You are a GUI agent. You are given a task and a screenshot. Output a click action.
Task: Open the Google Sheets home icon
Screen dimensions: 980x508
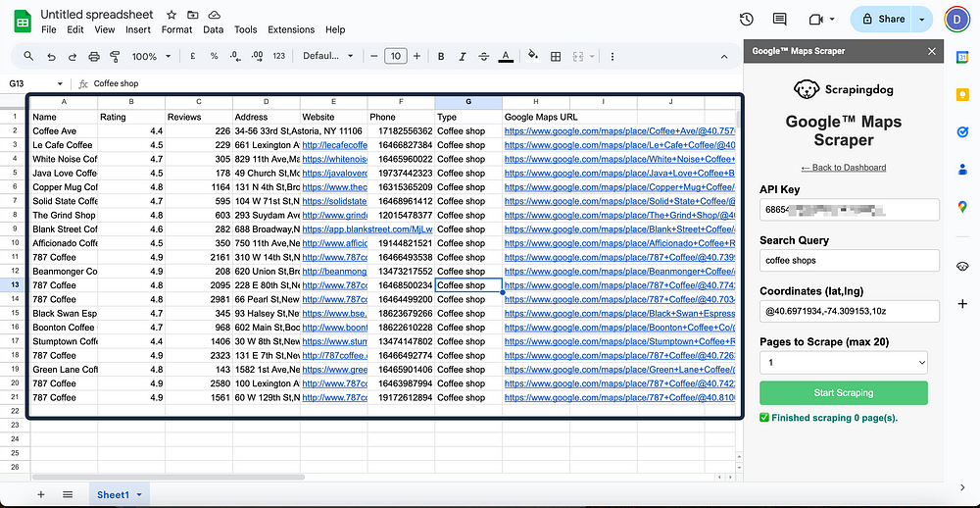coord(23,22)
